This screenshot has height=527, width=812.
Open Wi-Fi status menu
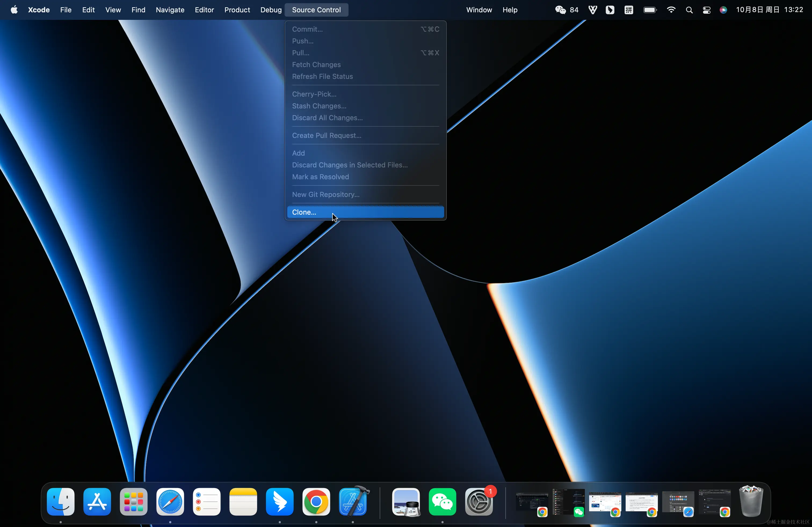671,10
